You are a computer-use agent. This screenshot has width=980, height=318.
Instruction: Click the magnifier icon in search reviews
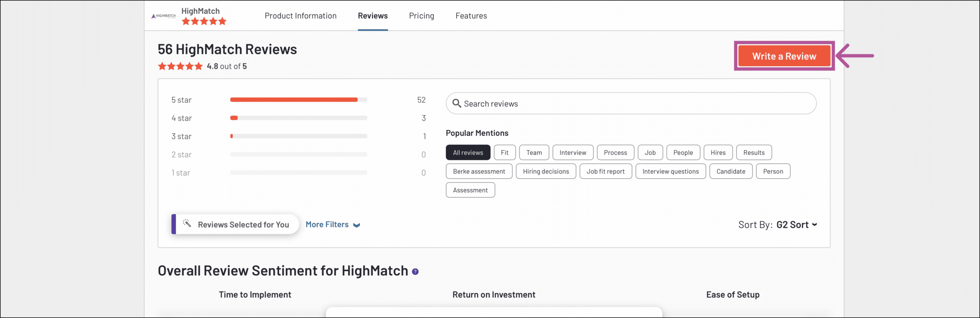456,103
